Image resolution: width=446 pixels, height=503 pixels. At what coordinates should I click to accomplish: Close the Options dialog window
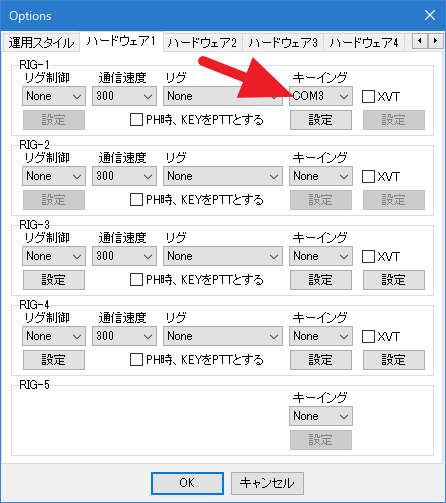(x=430, y=15)
